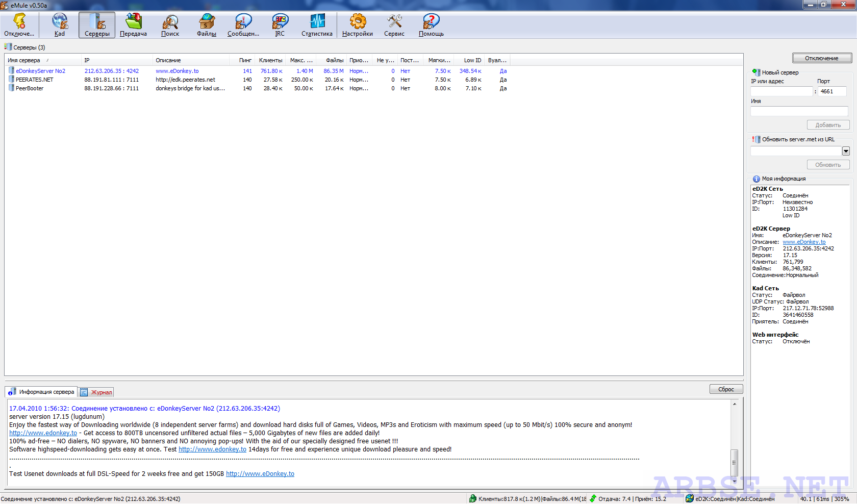
Task: Click the Обновить server.met panel icon
Action: 757,139
